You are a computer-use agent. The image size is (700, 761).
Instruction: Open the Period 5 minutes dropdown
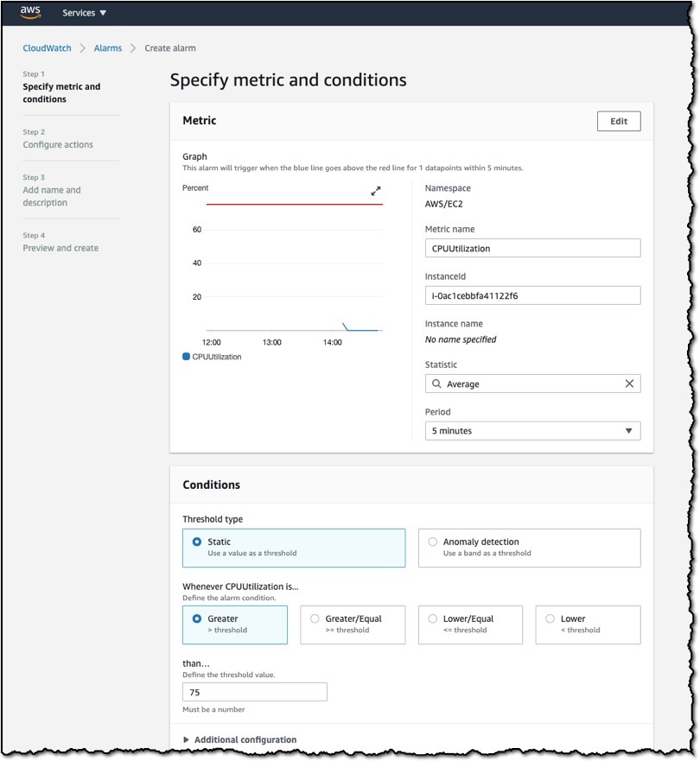coord(532,431)
